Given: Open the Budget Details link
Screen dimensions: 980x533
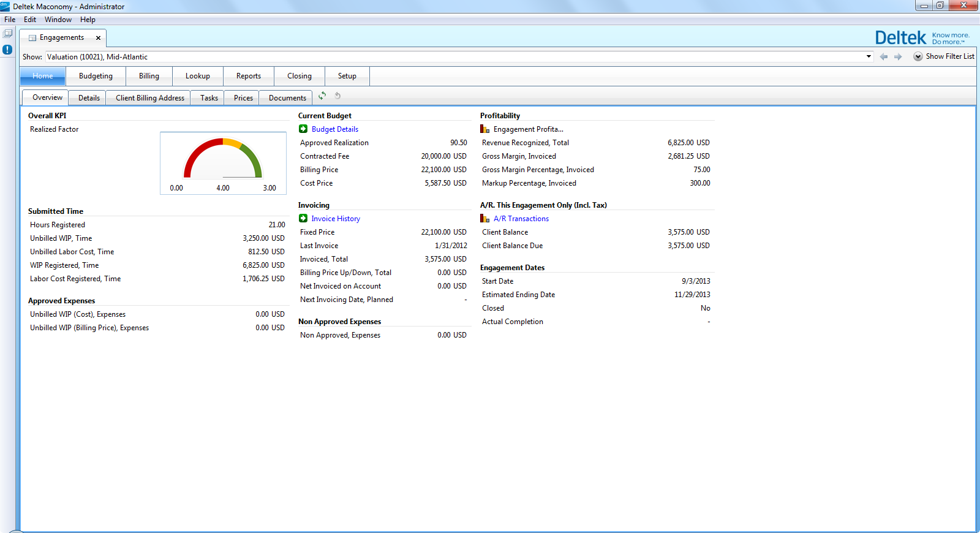Looking at the screenshot, I should click(335, 129).
